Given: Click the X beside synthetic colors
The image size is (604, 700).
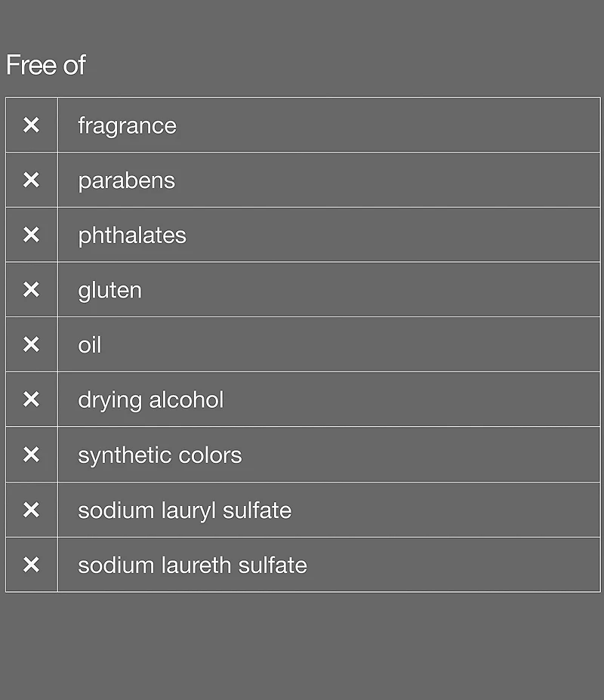Looking at the screenshot, I should tap(31, 455).
